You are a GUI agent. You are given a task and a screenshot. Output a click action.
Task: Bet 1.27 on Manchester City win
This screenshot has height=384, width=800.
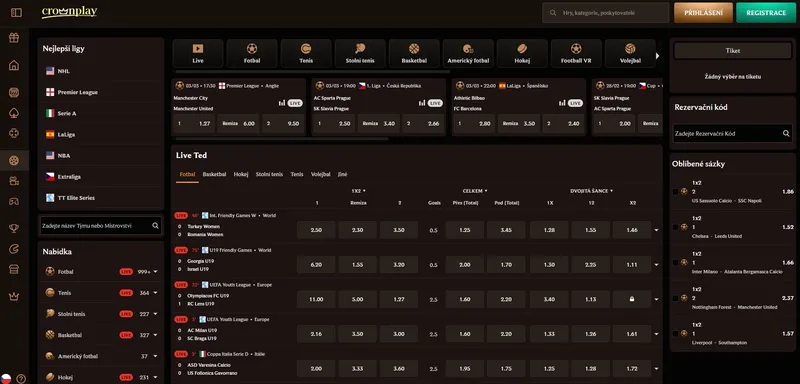pyautogui.click(x=194, y=123)
